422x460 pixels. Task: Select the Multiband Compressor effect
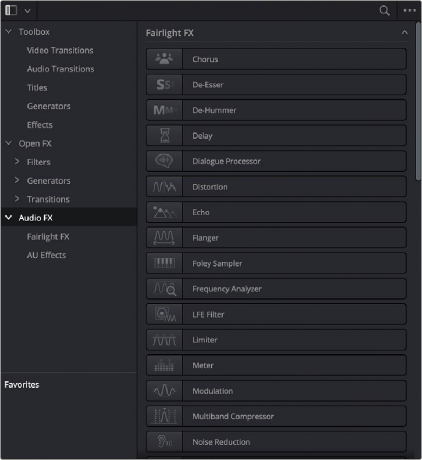tap(276, 416)
